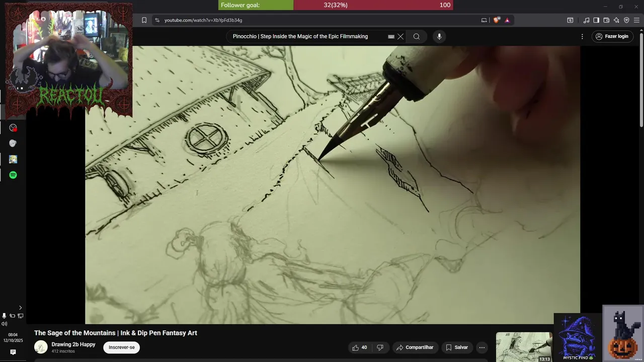Click the install/cast screen icon in address bar

[x=484, y=20]
